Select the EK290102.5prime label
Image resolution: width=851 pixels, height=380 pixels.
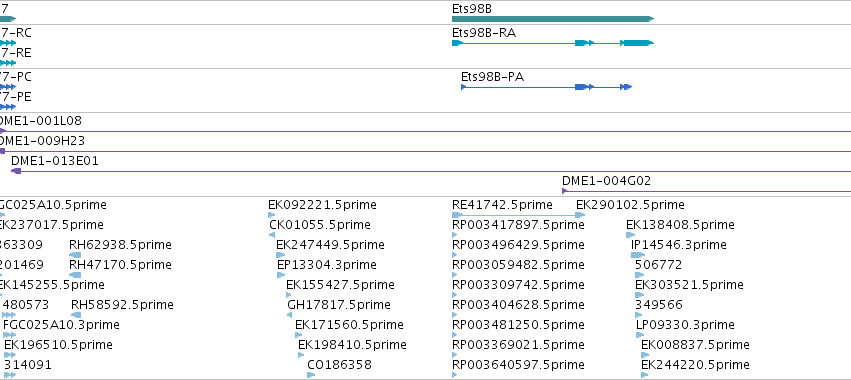pyautogui.click(x=630, y=205)
